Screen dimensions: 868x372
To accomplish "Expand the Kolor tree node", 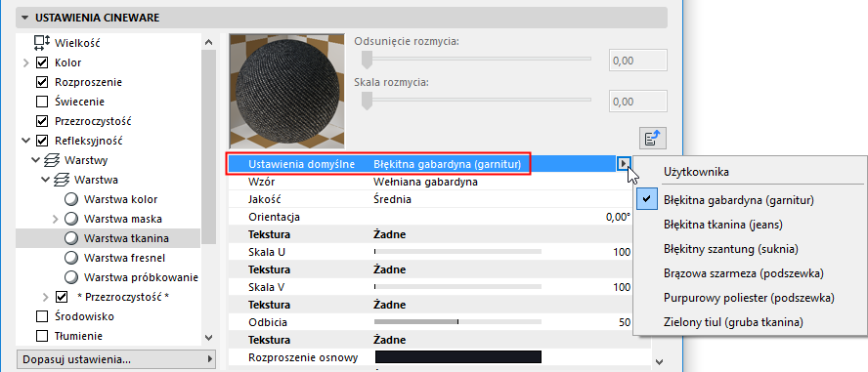I will [x=25, y=63].
